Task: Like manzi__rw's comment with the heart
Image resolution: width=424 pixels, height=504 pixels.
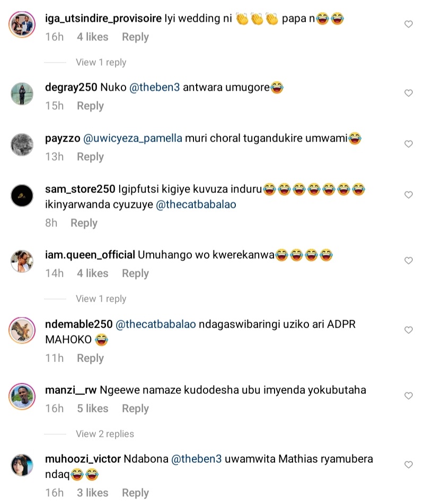Action: pyautogui.click(x=408, y=396)
